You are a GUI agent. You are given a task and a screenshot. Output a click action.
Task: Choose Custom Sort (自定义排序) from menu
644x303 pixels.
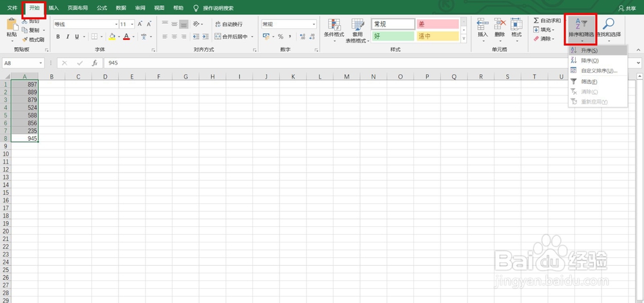coord(598,71)
